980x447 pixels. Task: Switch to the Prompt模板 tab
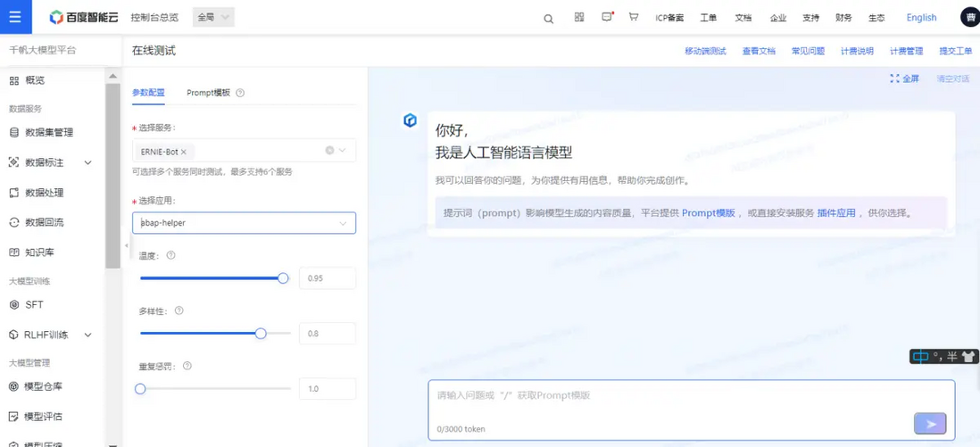(x=208, y=93)
